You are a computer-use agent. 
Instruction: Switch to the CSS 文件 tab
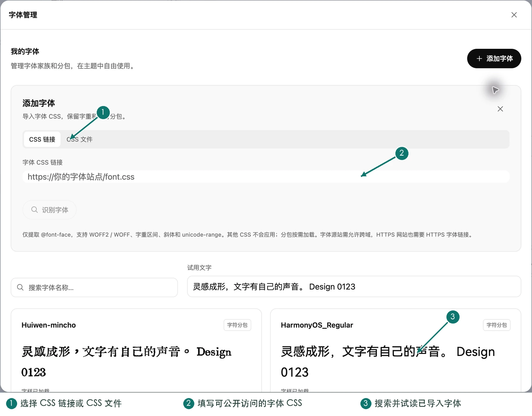(x=79, y=139)
